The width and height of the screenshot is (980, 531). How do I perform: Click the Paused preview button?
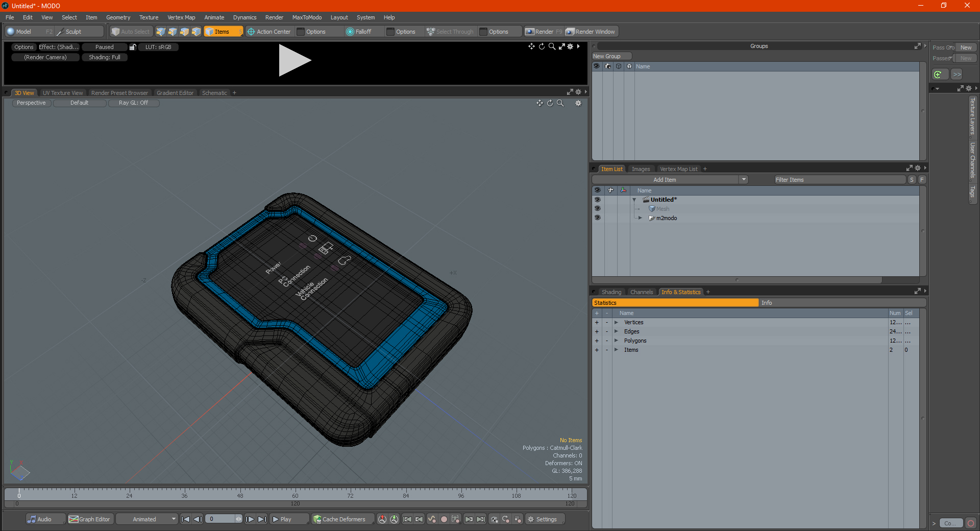105,47
